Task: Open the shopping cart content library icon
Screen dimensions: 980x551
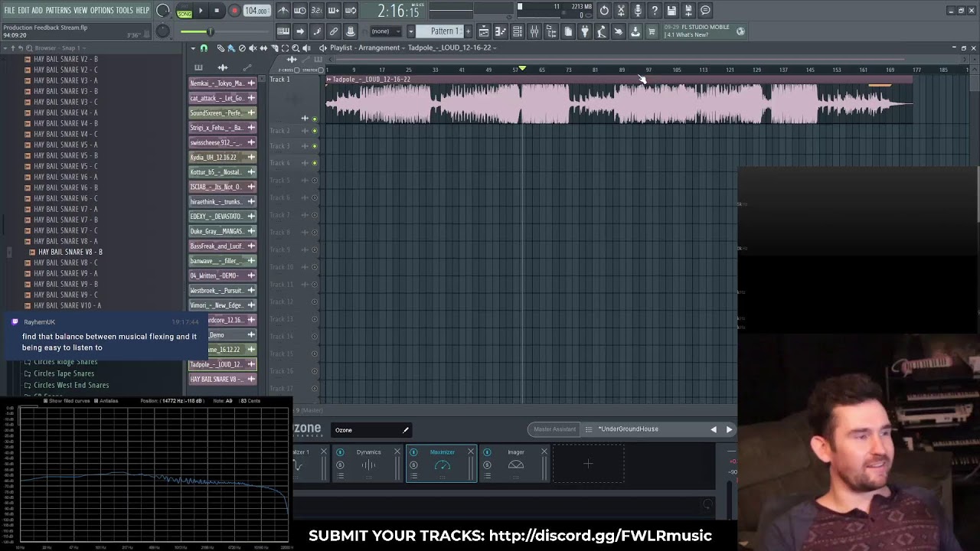Action: (652, 31)
